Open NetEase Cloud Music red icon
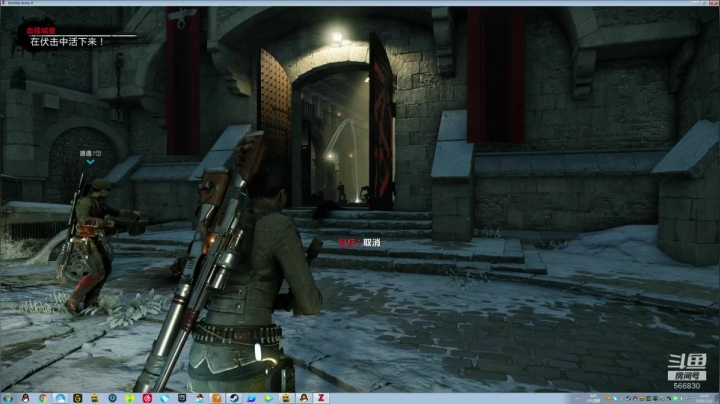Viewport: 720px width, 404px height. click(x=147, y=398)
